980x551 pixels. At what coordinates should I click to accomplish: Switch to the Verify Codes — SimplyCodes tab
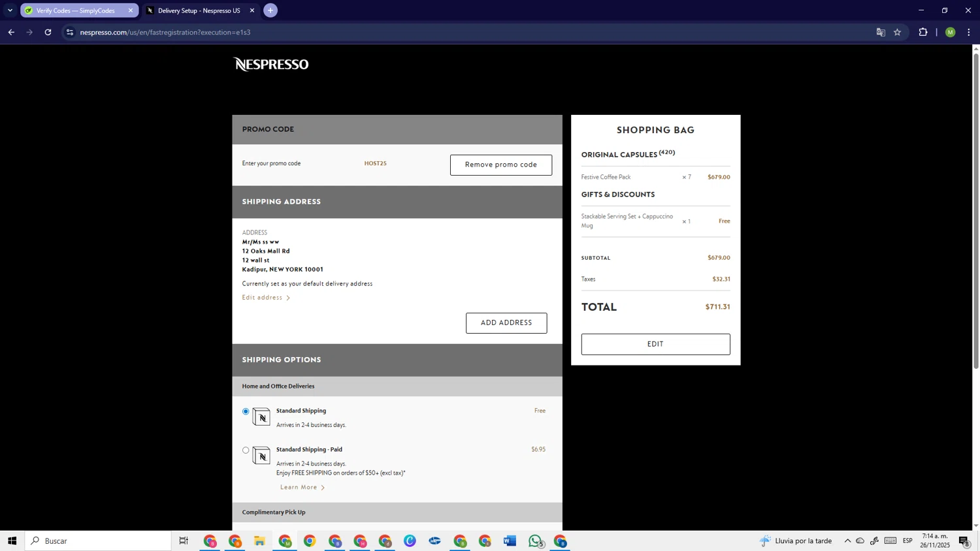point(75,10)
